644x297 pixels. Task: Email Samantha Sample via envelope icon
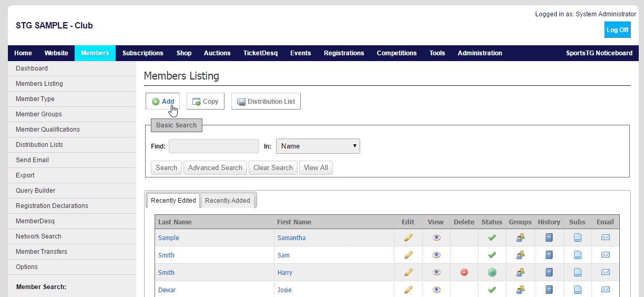click(606, 237)
